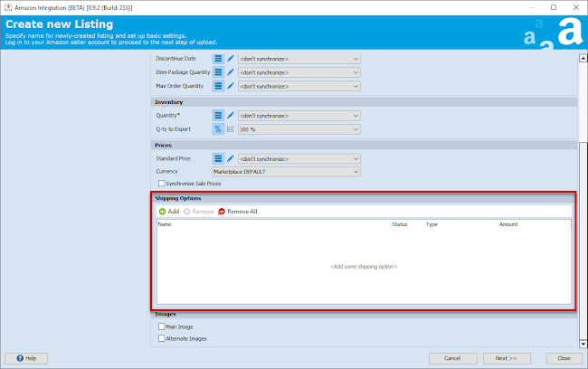
Task: Click the Close button at bottom
Action: [564, 358]
